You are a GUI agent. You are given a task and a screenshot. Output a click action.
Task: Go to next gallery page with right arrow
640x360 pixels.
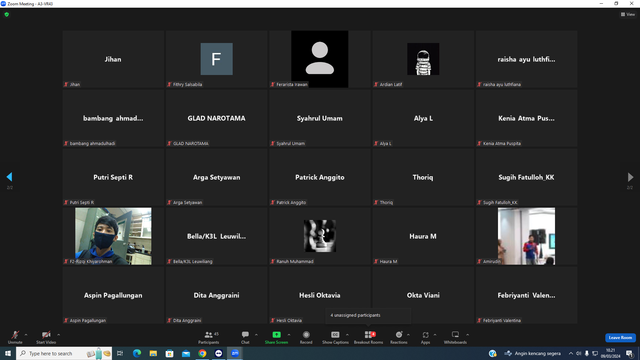(630, 177)
